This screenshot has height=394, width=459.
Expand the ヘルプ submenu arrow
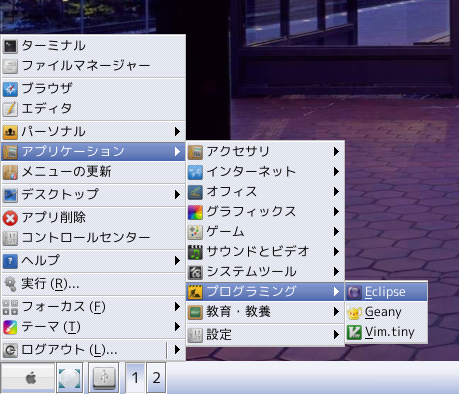click(x=177, y=260)
